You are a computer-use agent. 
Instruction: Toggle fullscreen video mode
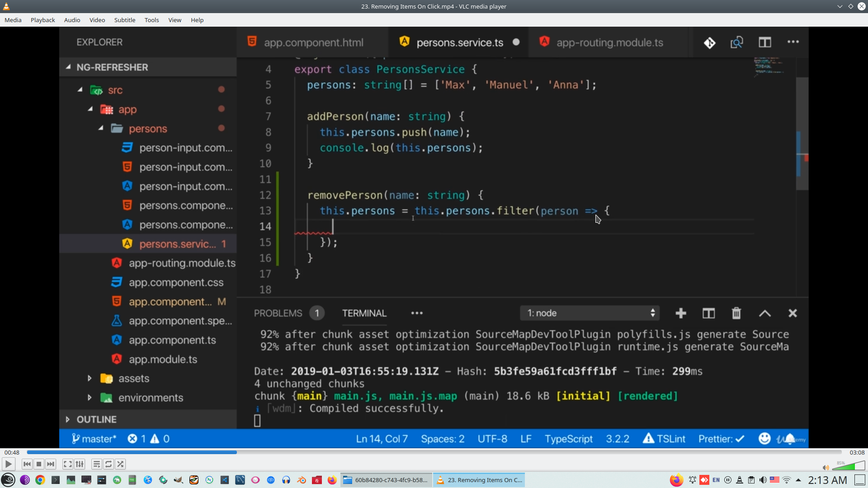pyautogui.click(x=68, y=464)
